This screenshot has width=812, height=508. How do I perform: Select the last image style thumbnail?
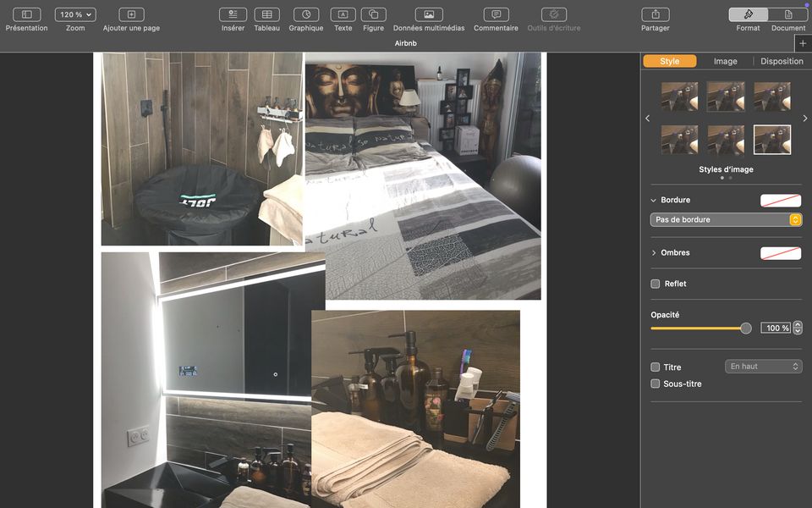(772, 140)
